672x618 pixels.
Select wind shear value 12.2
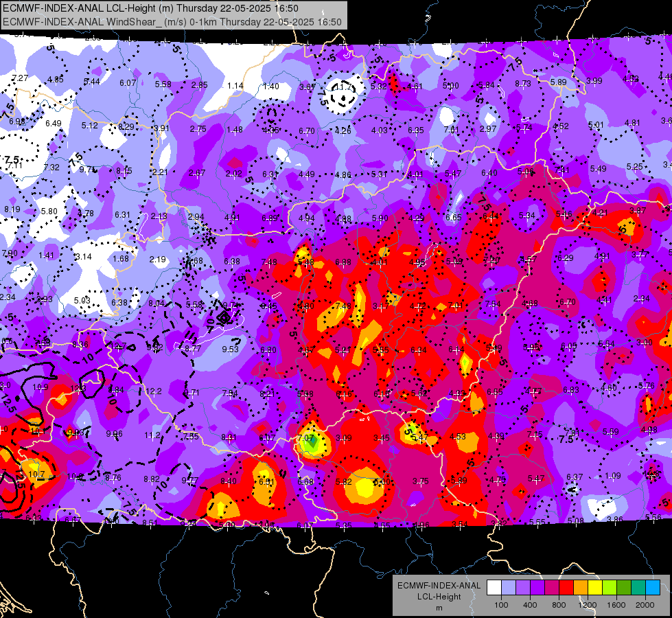(154, 391)
